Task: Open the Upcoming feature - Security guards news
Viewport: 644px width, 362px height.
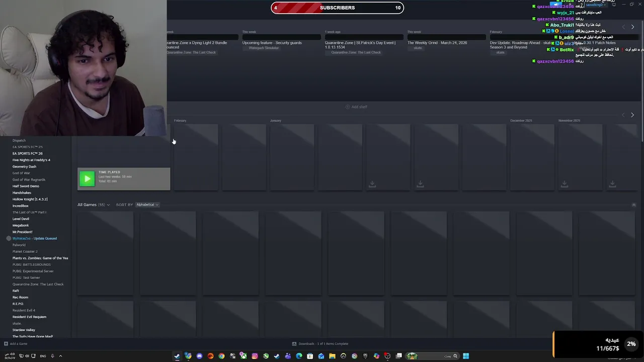Action: coord(272,43)
